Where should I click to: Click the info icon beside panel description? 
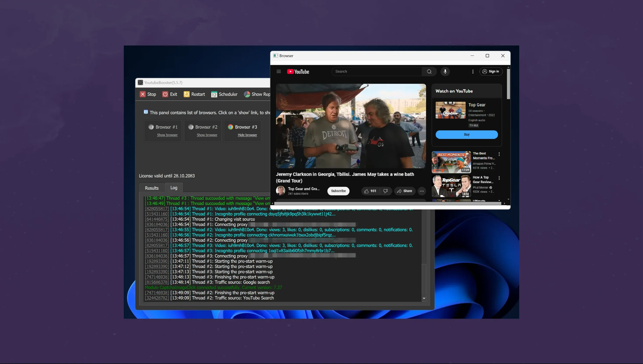click(146, 112)
